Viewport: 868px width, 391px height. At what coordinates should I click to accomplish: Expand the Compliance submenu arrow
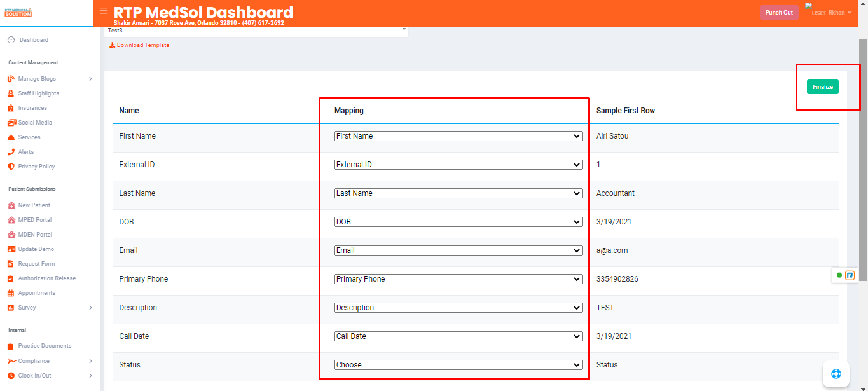coord(90,361)
